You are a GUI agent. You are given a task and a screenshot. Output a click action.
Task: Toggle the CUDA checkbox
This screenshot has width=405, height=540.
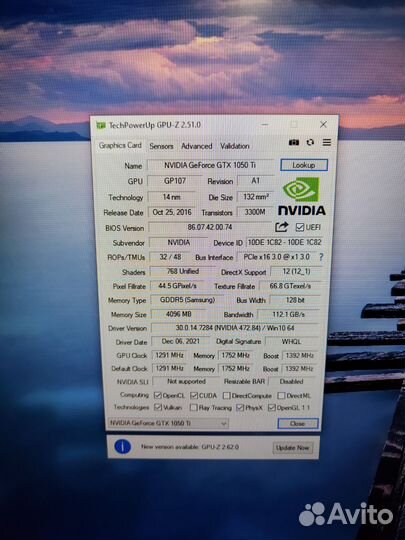pos(194,395)
